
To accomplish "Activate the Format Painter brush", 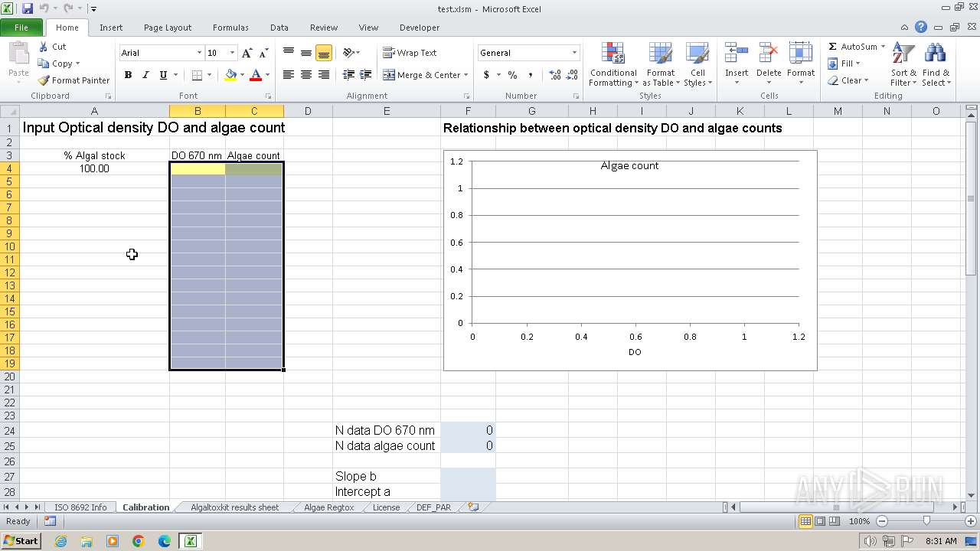I will point(74,80).
